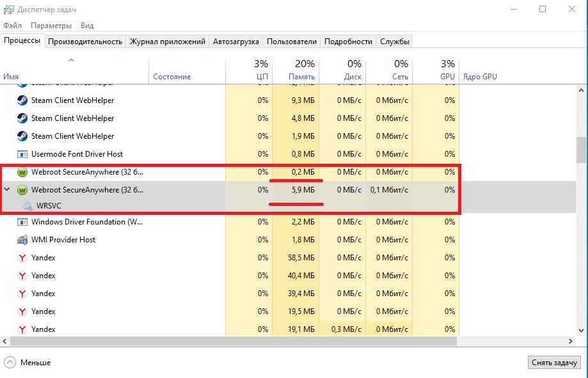Click the circled arrow icon beside Меньше
The height and width of the screenshot is (378, 588).
pos(10,363)
